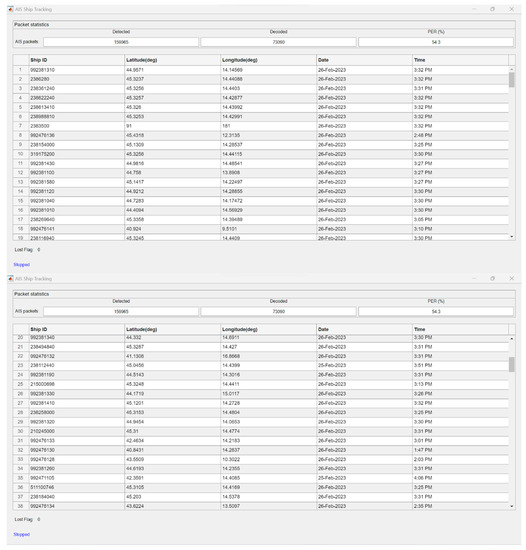526x550 pixels.
Task: Click the Longitude(deg) column header in the upper window
Action: (268, 60)
